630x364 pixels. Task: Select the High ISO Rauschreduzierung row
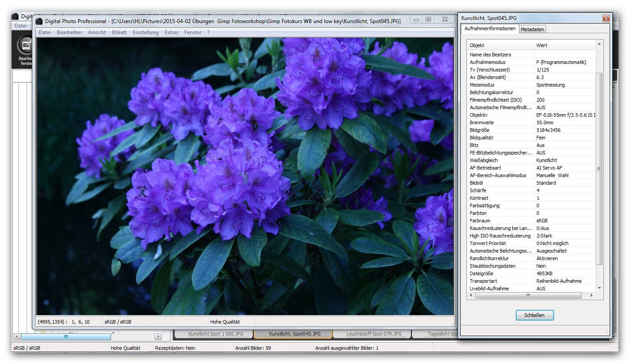point(531,236)
